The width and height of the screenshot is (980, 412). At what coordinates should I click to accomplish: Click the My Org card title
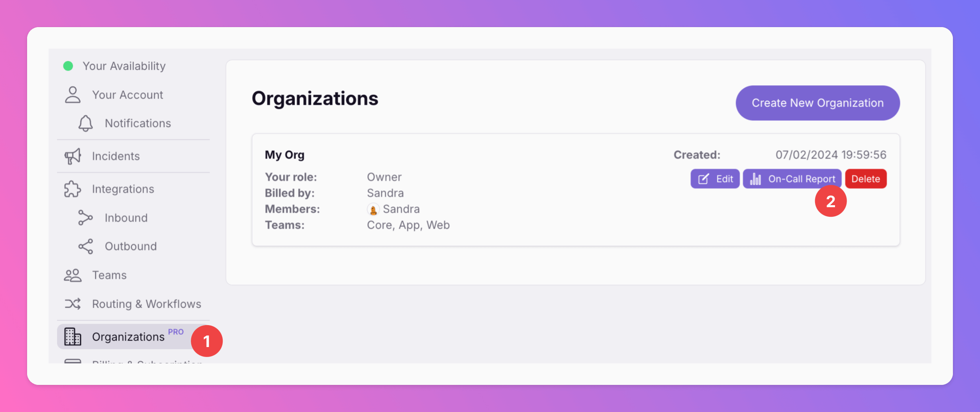(x=285, y=155)
